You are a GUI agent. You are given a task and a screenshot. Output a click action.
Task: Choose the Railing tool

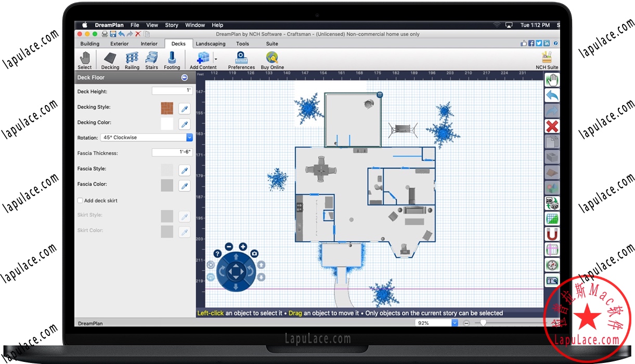(x=132, y=60)
